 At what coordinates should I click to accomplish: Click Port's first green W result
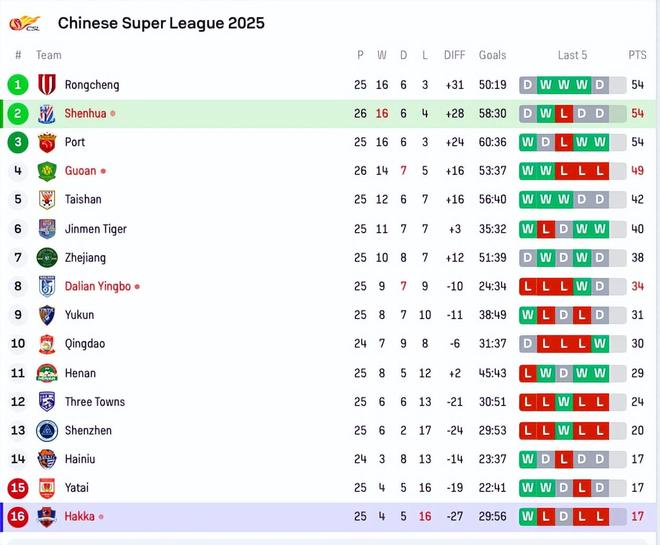529,142
